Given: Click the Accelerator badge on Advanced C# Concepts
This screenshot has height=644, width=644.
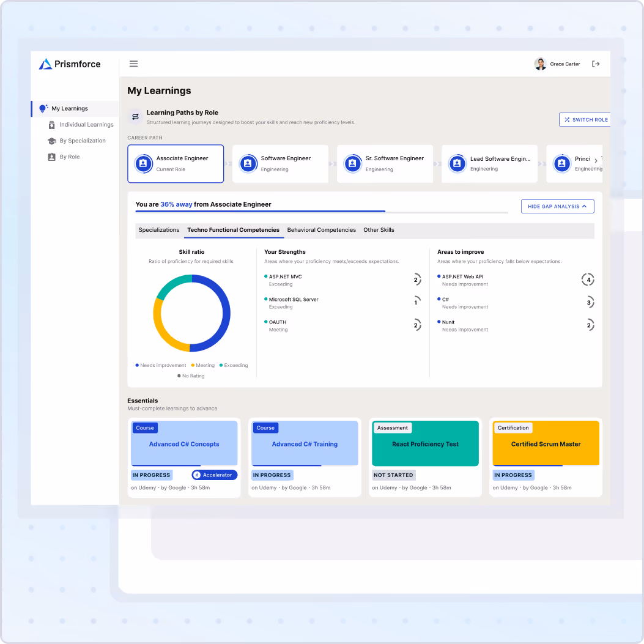Looking at the screenshot, I should pyautogui.click(x=215, y=475).
